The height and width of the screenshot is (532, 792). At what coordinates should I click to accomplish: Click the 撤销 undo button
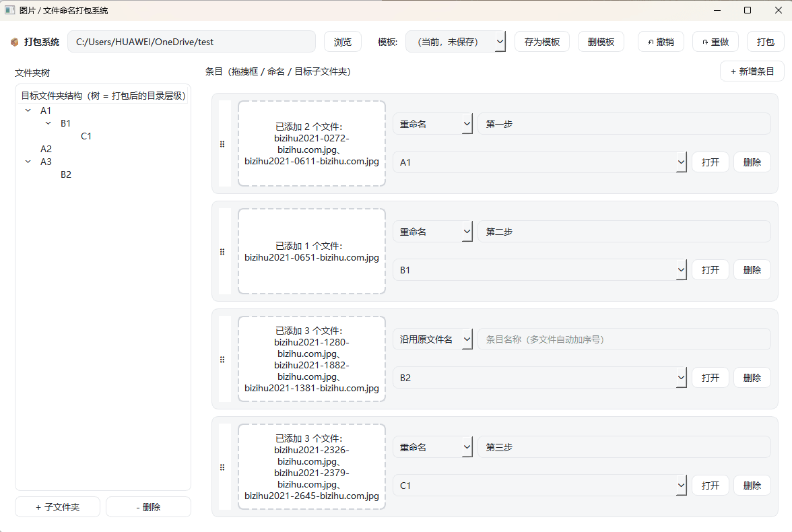(661, 42)
